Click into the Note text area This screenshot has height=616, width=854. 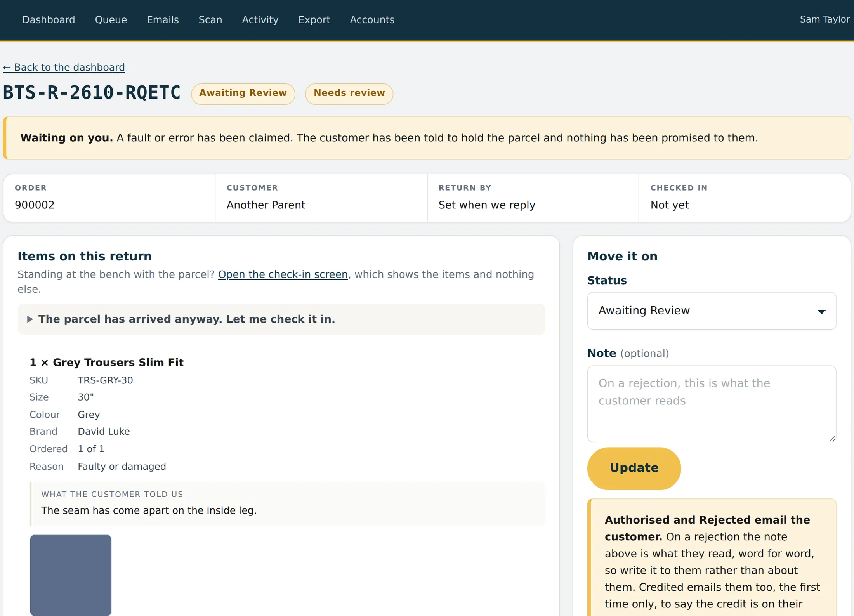(x=711, y=404)
